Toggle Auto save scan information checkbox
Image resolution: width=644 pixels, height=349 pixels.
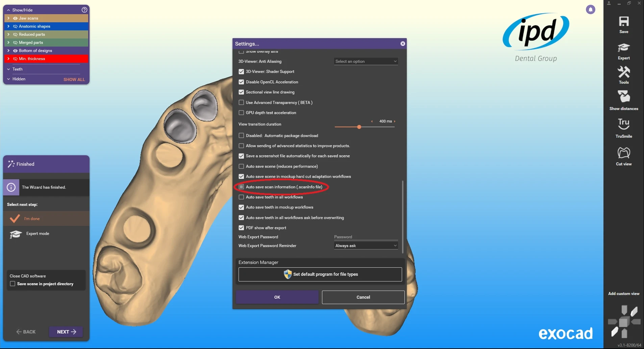(241, 187)
